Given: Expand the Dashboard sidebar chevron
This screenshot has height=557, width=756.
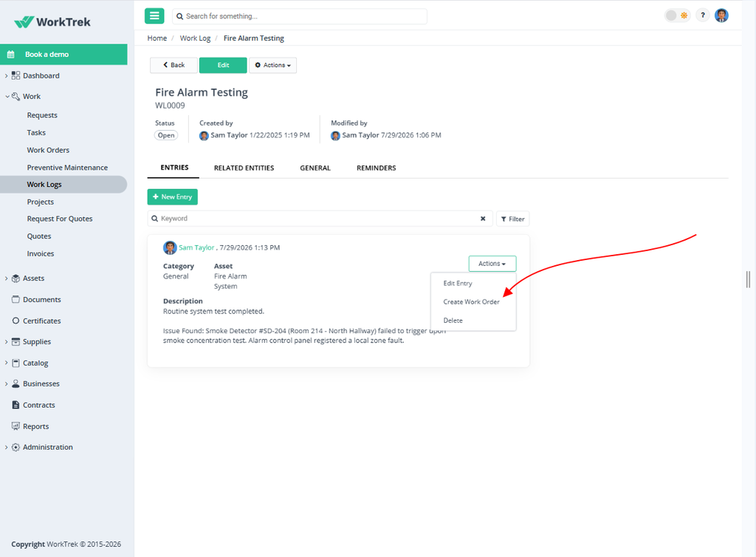Looking at the screenshot, I should coord(6,75).
